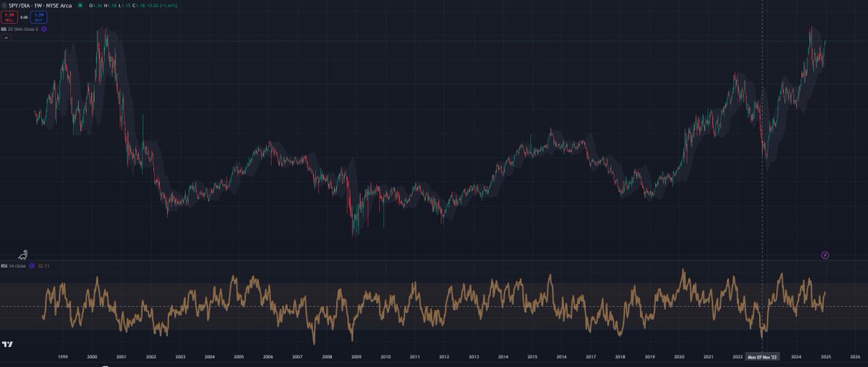Click the 0.00 spread value
Image resolution: width=868 pixels, height=367 pixels.
click(x=24, y=17)
